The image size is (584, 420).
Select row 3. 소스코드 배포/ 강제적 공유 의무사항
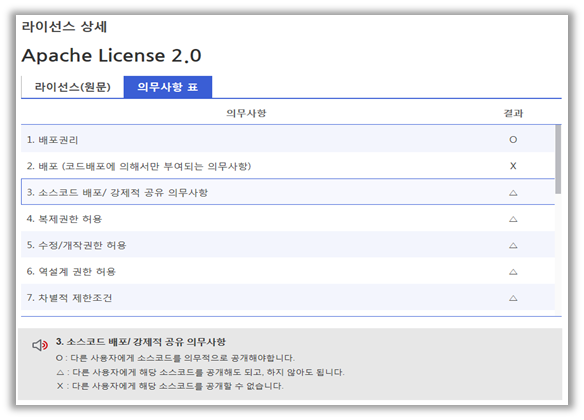tap(288, 192)
